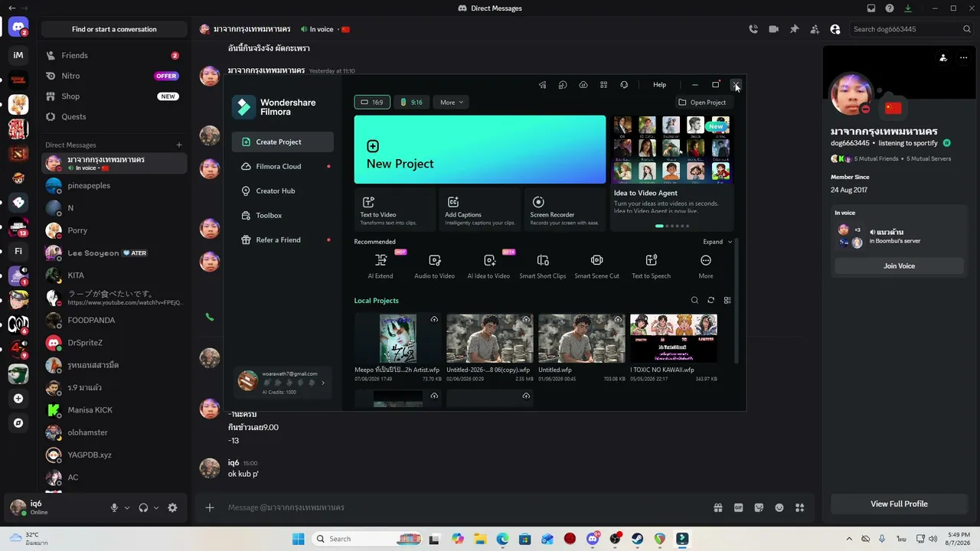
Task: Open Discord Nitro page
Action: tap(114, 76)
